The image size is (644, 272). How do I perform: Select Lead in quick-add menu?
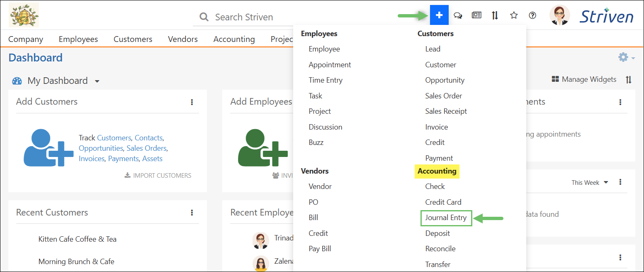pyautogui.click(x=433, y=49)
